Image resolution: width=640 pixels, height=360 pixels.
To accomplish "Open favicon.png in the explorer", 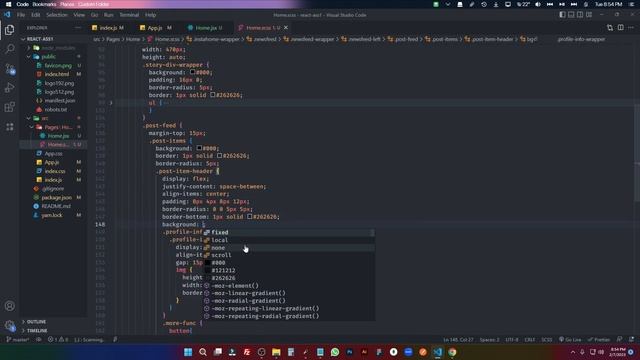I will coord(58,65).
